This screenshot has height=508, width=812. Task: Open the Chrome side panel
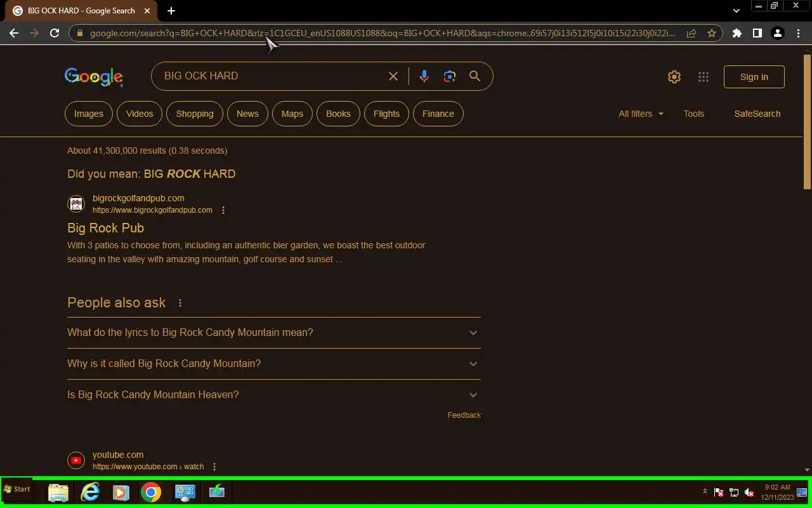point(757,33)
